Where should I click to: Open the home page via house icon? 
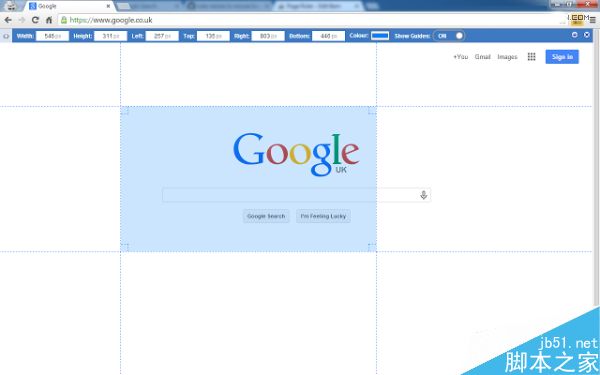click(x=49, y=20)
